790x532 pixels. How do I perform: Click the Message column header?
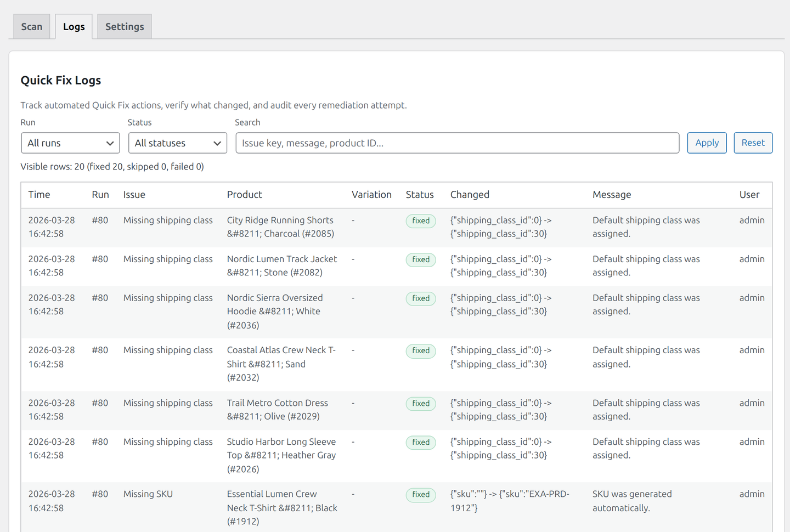pyautogui.click(x=612, y=195)
